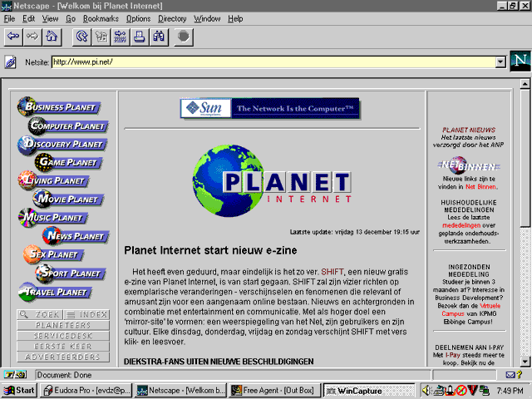
Task: Open the Go menu
Action: click(x=71, y=18)
